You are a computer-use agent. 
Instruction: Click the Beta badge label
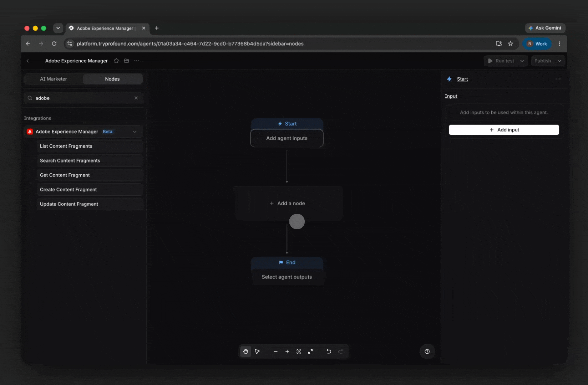(107, 132)
